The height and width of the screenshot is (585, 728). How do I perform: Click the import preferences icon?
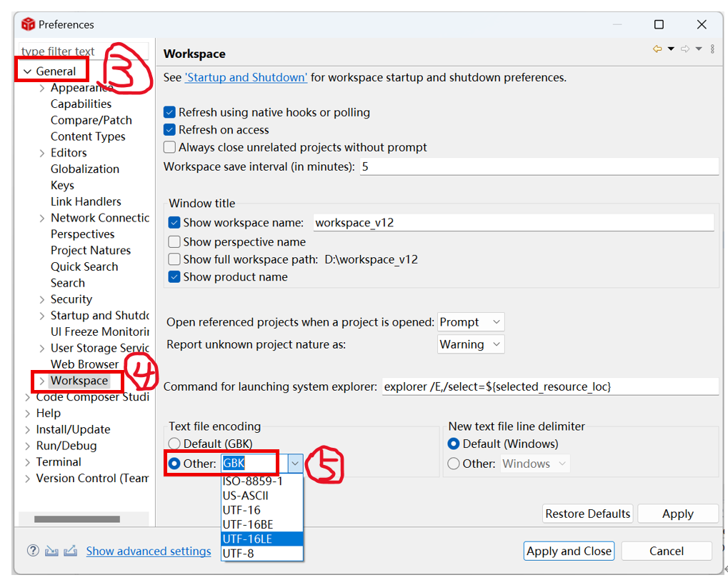point(51,551)
